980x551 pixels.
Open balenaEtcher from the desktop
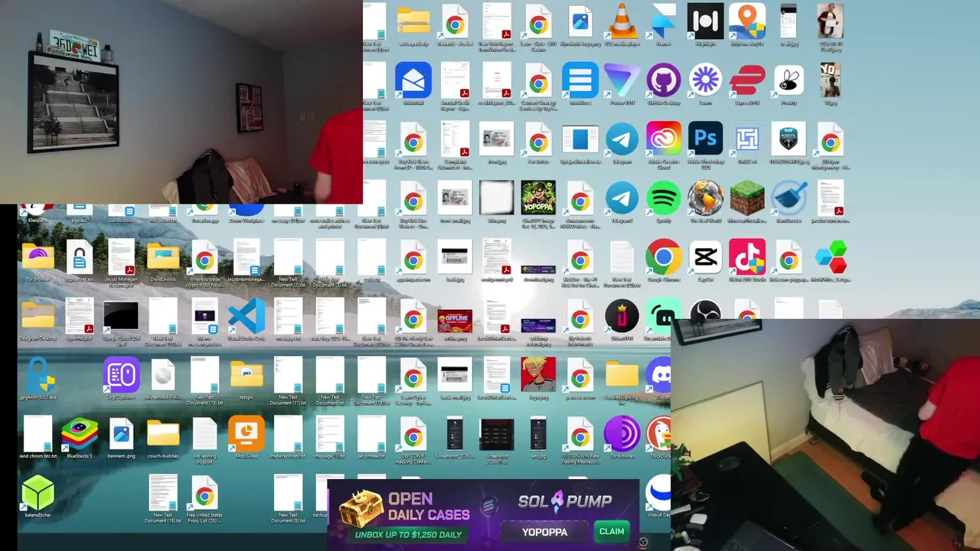click(38, 494)
